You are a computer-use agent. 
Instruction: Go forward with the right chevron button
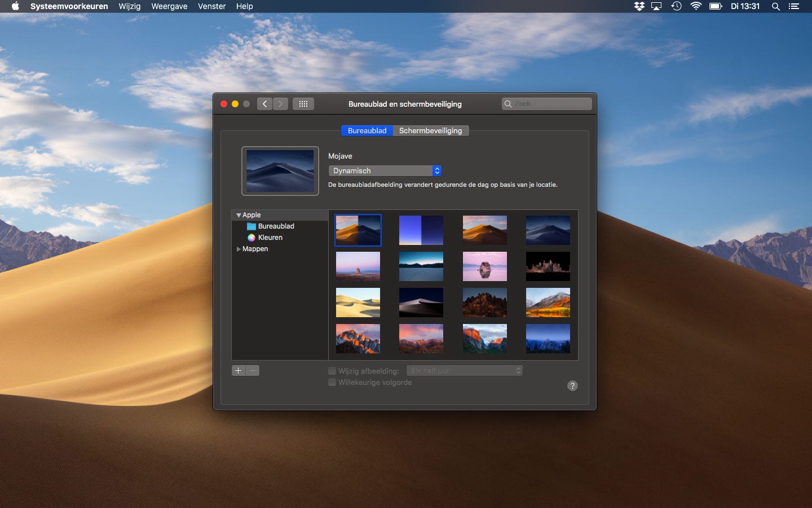tap(280, 104)
